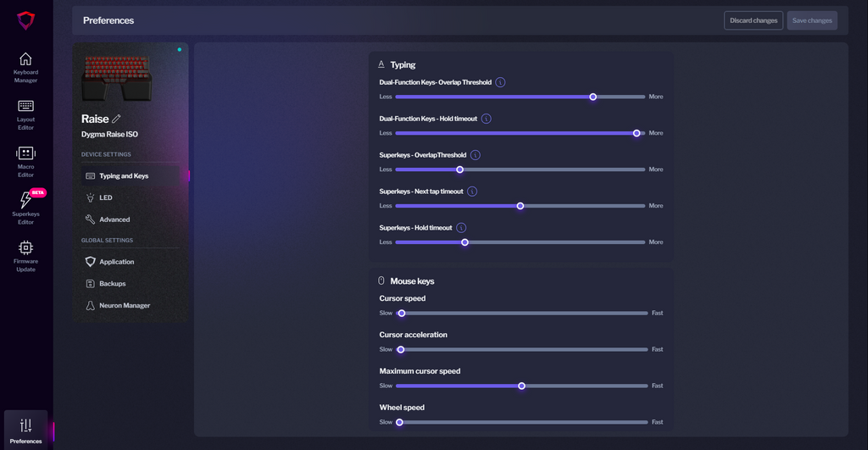Open LED device settings

click(x=105, y=197)
